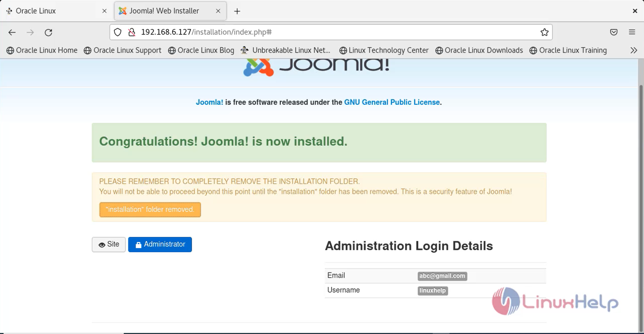Open the Oracle Linux Blog bookmark
This screenshot has width=644, height=334.
tap(201, 50)
